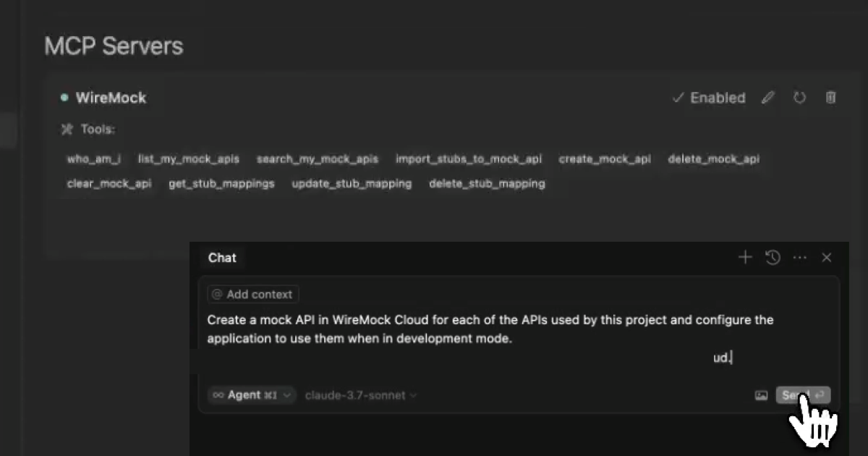Open chat history clock icon
The image size is (868, 456).
pos(773,257)
